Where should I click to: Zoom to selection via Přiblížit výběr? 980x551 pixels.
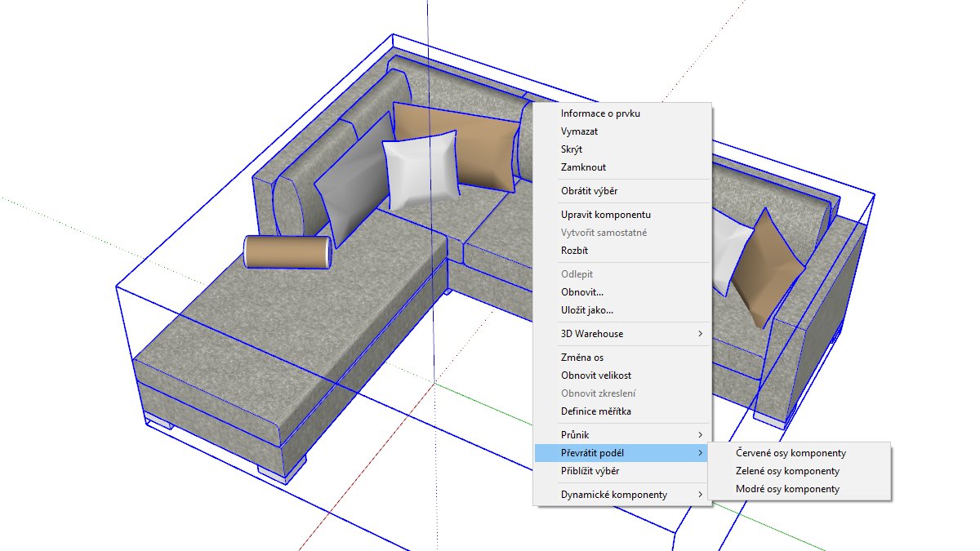pyautogui.click(x=590, y=471)
